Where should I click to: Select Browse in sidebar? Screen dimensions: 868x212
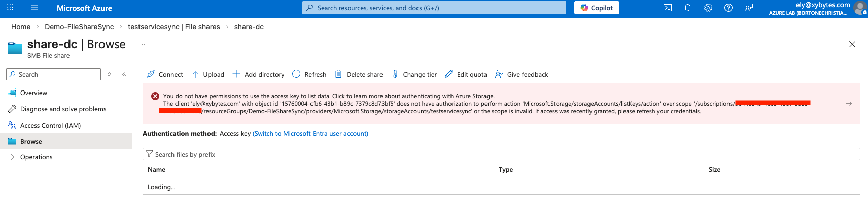coord(66,141)
